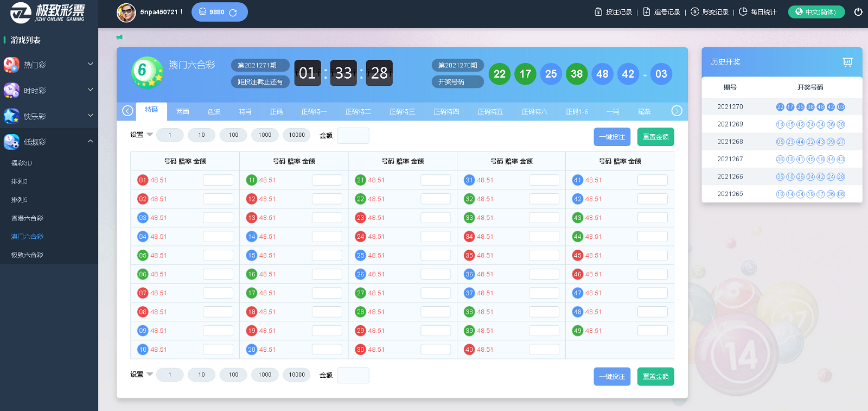868x411 pixels.
Task: Select the 10000 chip amount at top
Action: click(x=297, y=135)
